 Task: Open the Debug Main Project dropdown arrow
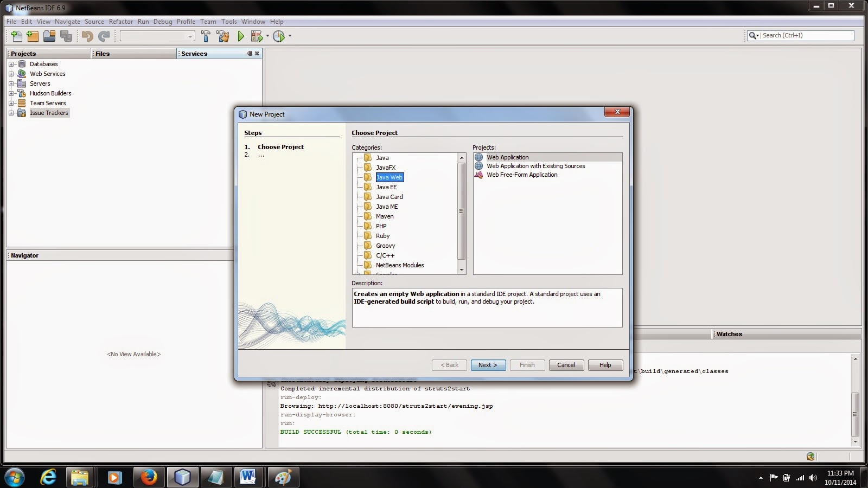(267, 36)
